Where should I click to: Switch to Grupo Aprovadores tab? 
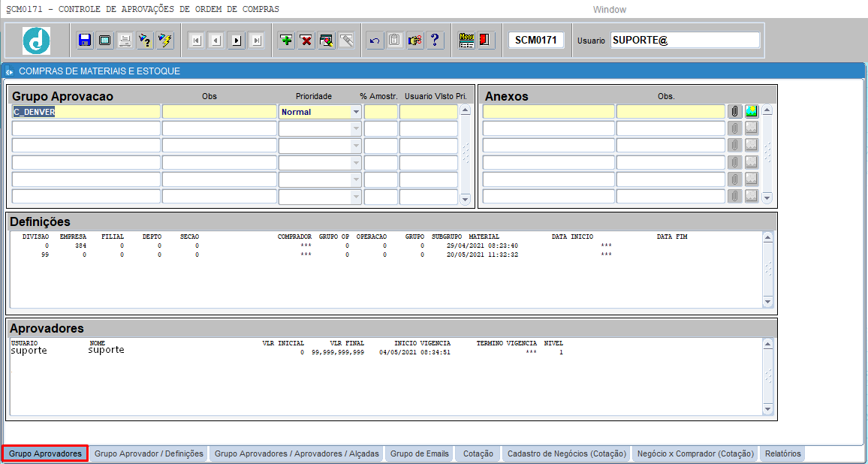click(x=45, y=453)
